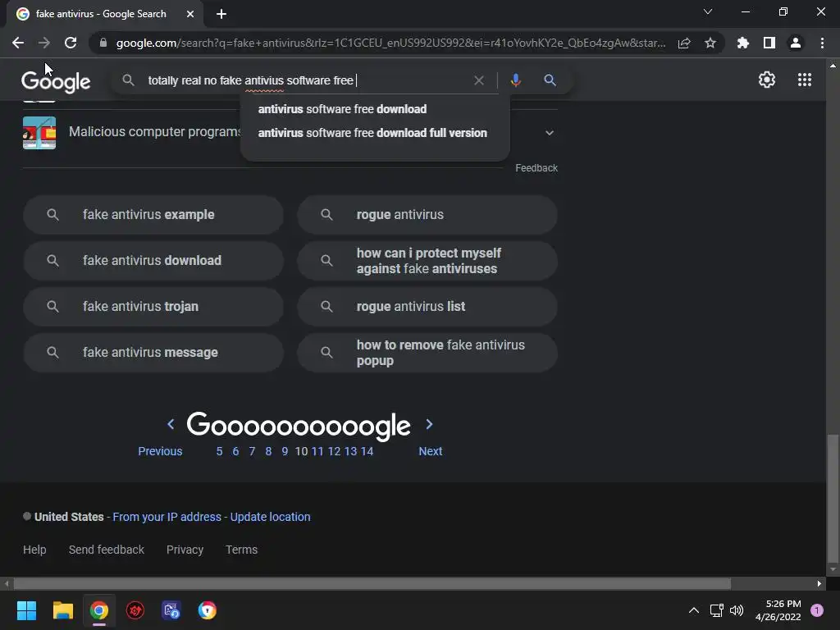Jump to results page 5
This screenshot has width=840, height=630.
tap(219, 451)
